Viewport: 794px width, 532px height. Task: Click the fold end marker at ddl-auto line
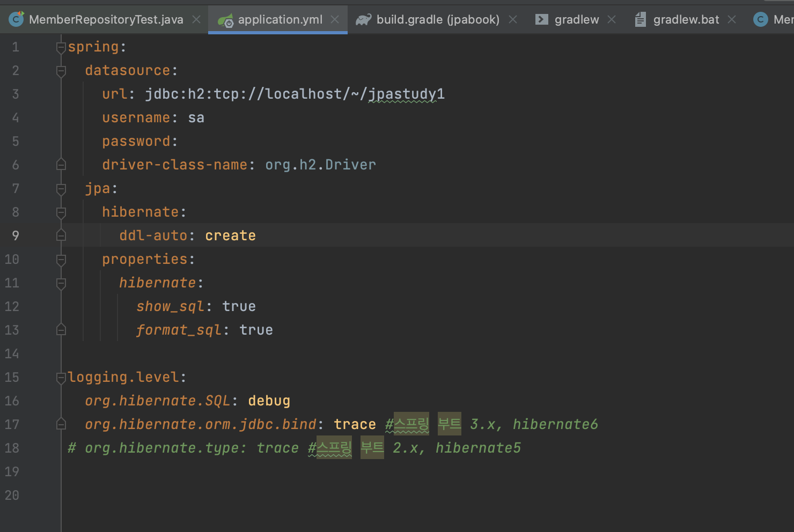tap(61, 235)
